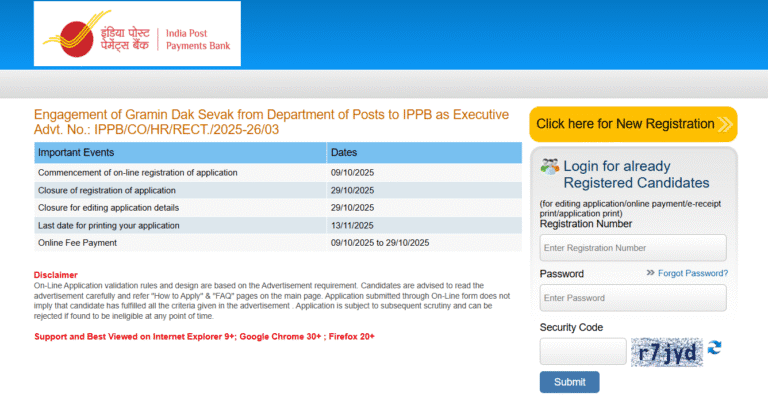768x408 pixels.
Task: Click the captcha image showing r7jyd
Action: [667, 351]
